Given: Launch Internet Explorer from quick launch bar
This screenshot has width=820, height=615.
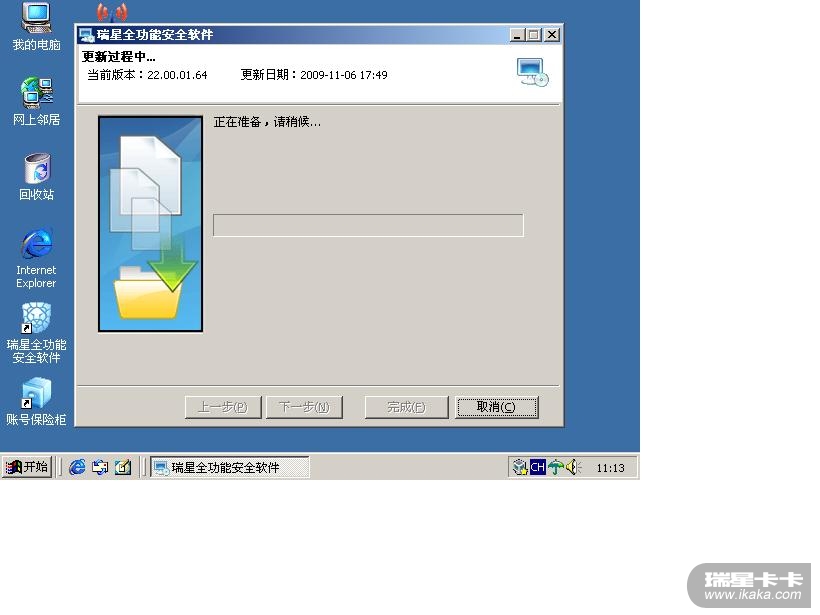Looking at the screenshot, I should pyautogui.click(x=77, y=467).
